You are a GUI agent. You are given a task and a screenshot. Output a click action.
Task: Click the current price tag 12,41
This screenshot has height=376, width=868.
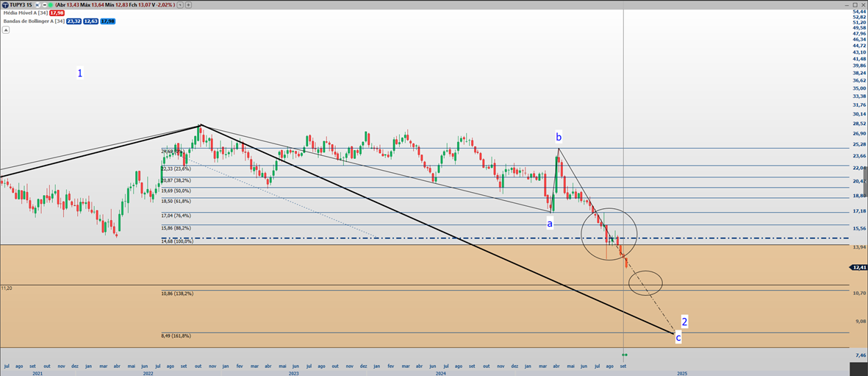[858, 268]
